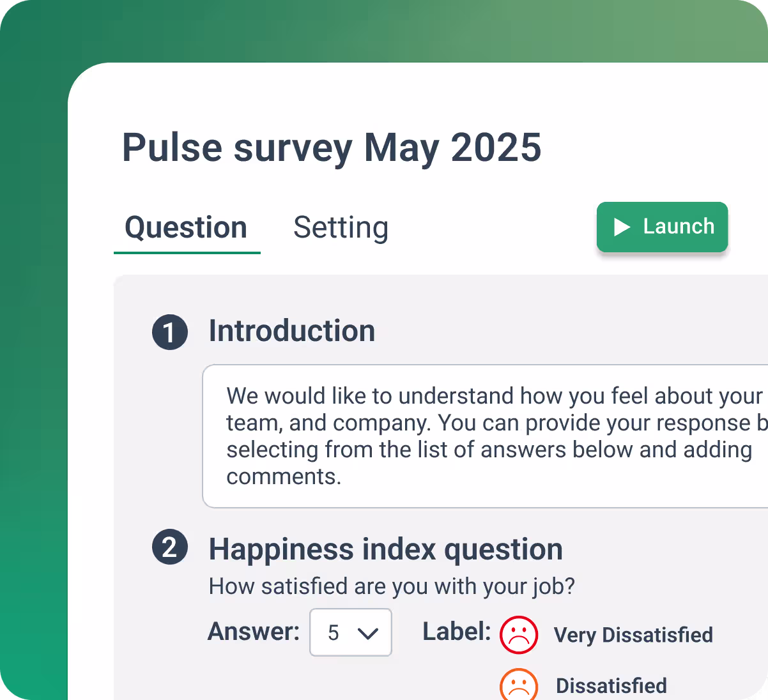The image size is (768, 700).
Task: Click the Pulse survey May 2025 title
Action: (x=332, y=148)
